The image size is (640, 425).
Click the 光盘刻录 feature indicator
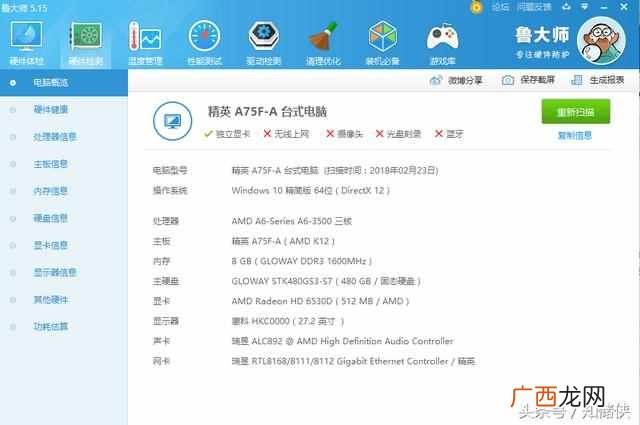click(398, 134)
